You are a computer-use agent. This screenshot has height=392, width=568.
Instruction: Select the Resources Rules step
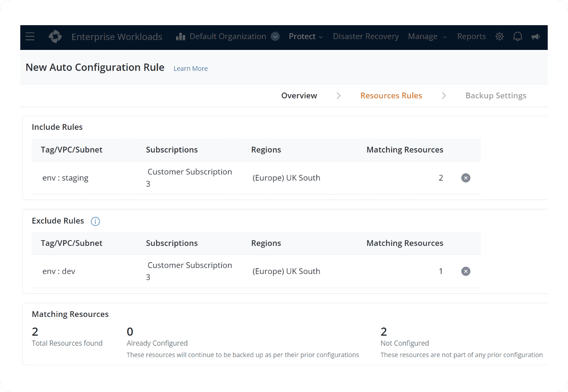(x=391, y=96)
